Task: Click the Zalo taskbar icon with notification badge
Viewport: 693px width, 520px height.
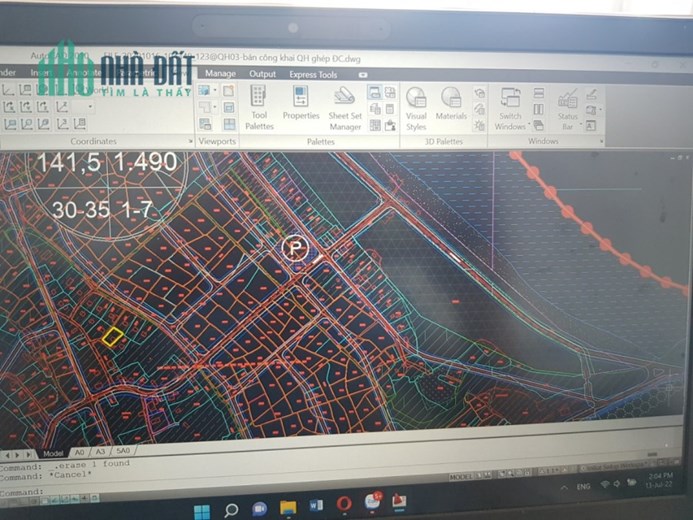Action: (x=373, y=502)
